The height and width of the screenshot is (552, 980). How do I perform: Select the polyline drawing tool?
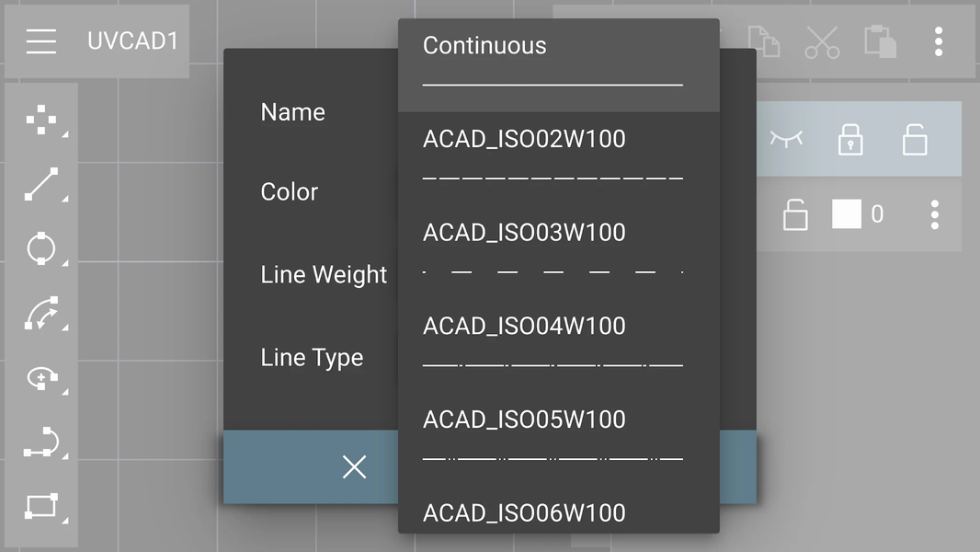41,442
